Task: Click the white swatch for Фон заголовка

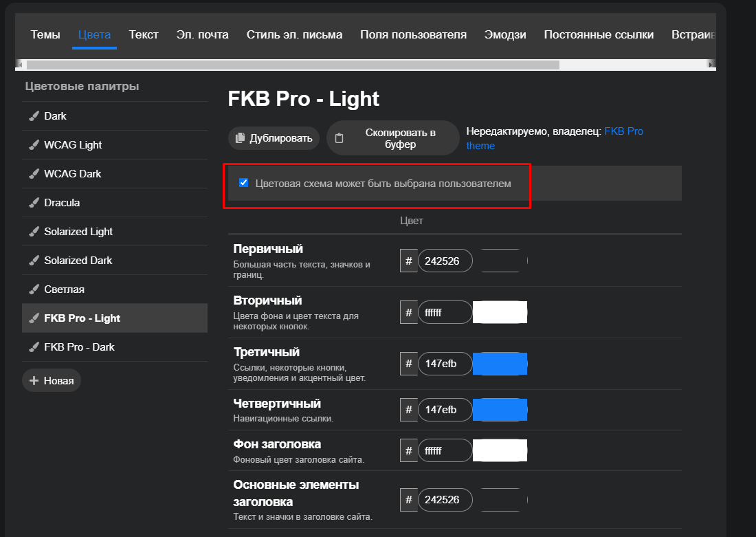Action: tap(500, 450)
